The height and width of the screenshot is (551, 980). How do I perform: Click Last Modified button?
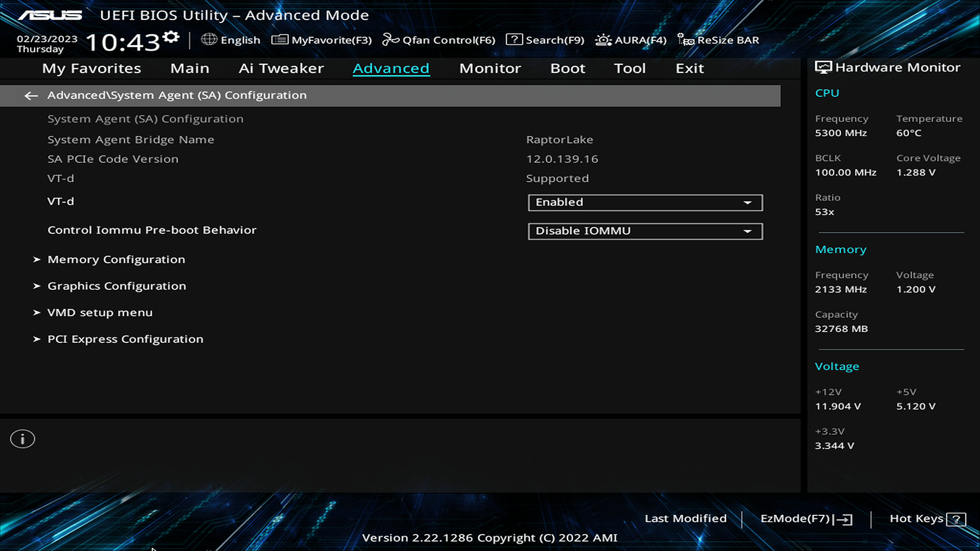click(x=686, y=518)
